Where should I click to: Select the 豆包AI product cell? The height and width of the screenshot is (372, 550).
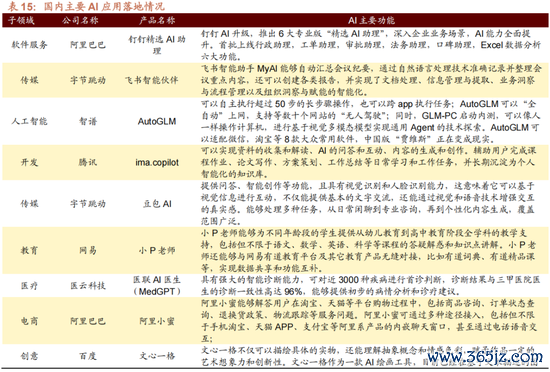tap(157, 204)
